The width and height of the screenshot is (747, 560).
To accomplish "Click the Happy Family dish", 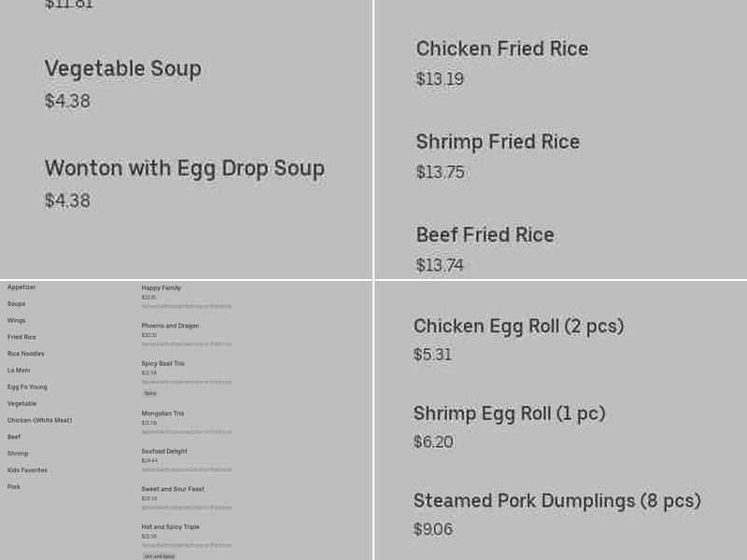I will coord(161,287).
